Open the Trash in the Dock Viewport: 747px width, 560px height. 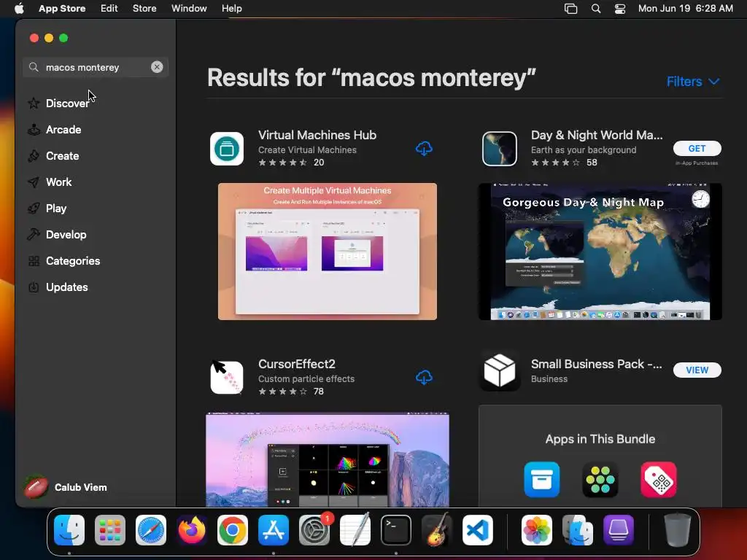(677, 530)
